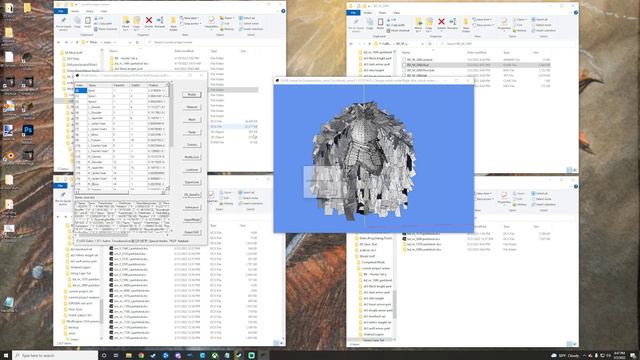This screenshot has width=640, height=360.
Task: Open Help icon in current project armor Explorer
Action: point(283,11)
